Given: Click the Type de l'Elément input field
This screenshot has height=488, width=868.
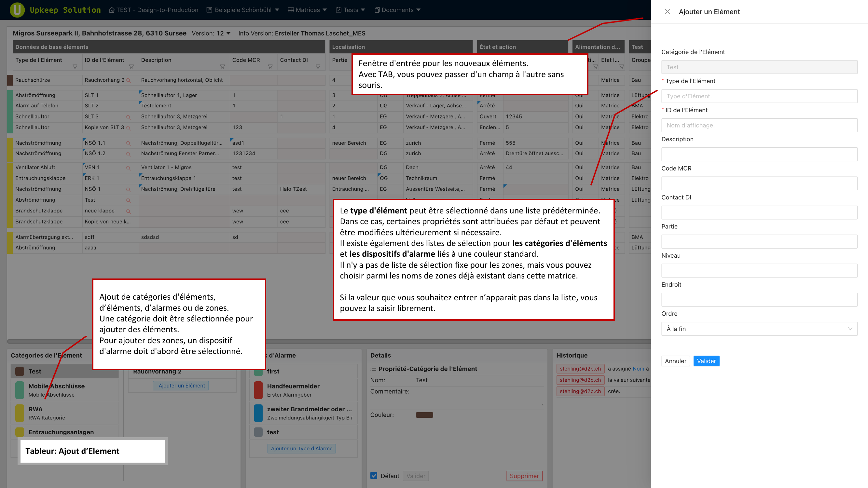Looking at the screenshot, I should click(759, 96).
